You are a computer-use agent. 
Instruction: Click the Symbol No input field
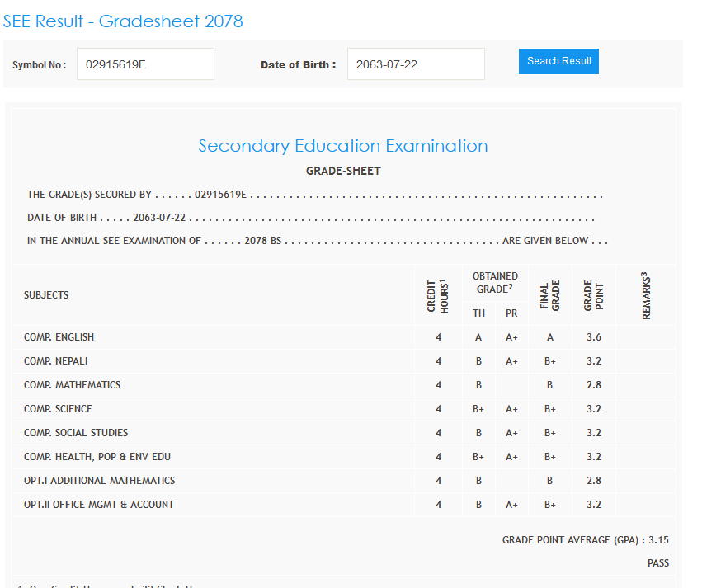(145, 64)
